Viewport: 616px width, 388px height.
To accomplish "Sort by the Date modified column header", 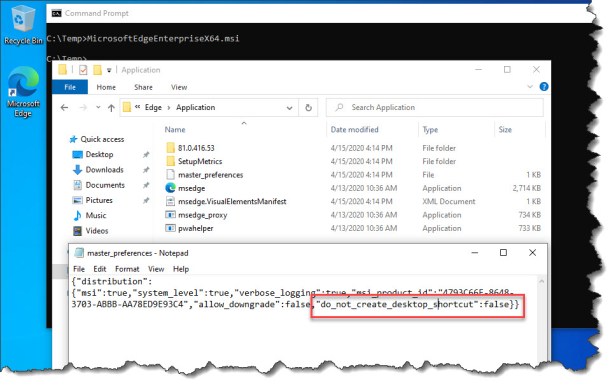I will coord(354,130).
